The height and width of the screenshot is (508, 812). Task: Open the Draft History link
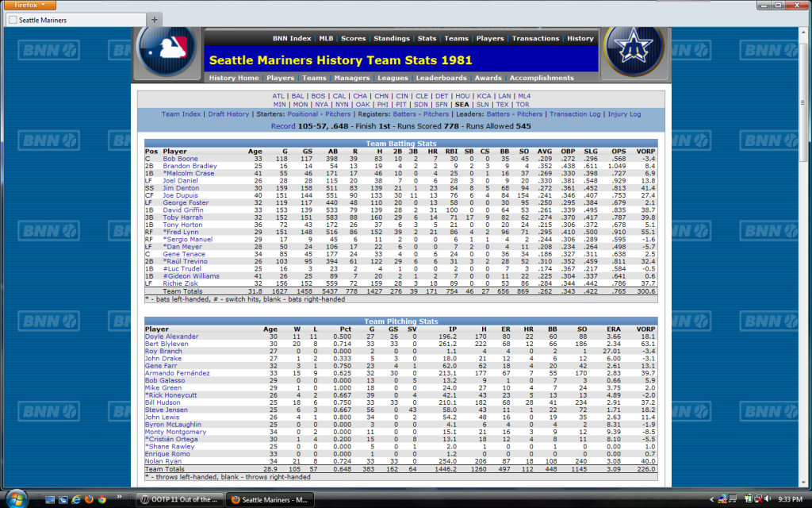[228, 114]
